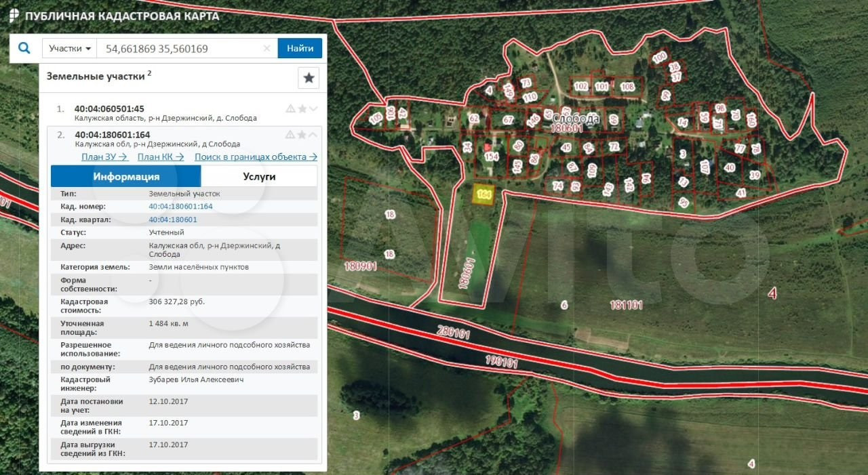The width and height of the screenshot is (868, 475).
Task: Click parcel 67 on the map
Action: click(508, 121)
